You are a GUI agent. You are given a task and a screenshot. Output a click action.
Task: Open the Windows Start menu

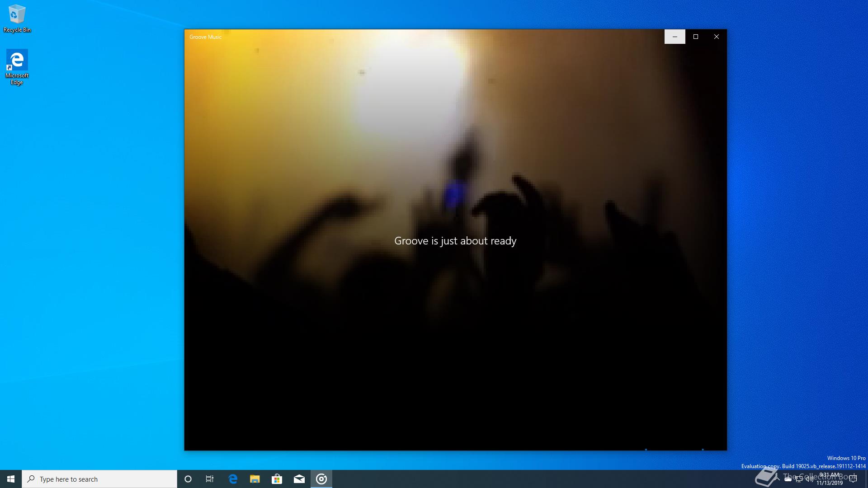[11, 479]
